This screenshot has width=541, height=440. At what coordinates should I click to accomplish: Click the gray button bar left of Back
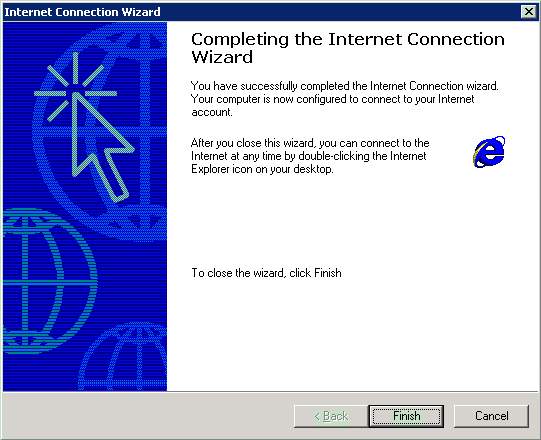(148, 416)
